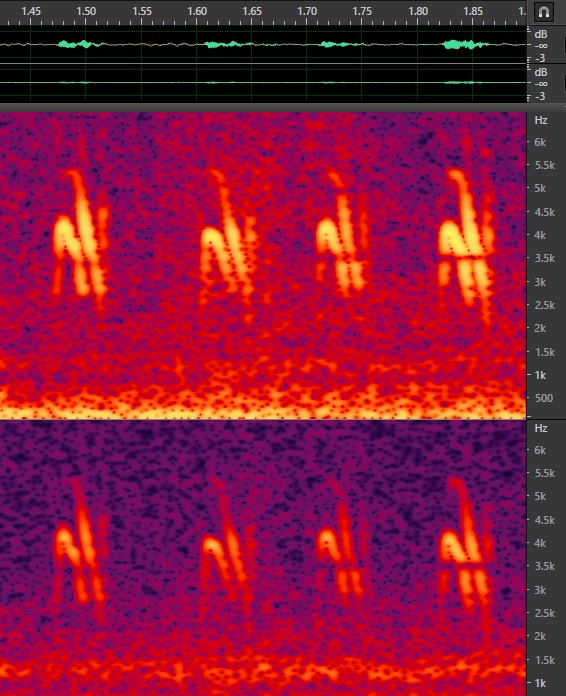Click the 3k label on the lower frequency scale
Viewport: 566px width, 696px height.
pos(540,590)
